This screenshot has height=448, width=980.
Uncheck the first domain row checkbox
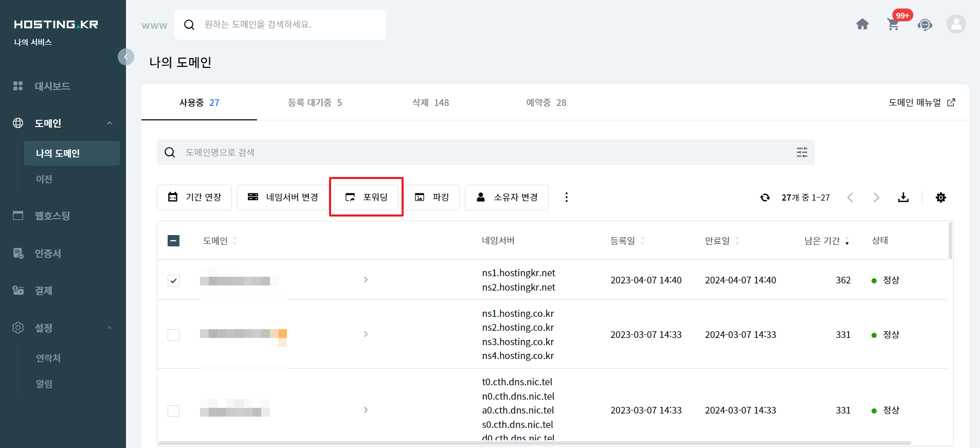174,280
